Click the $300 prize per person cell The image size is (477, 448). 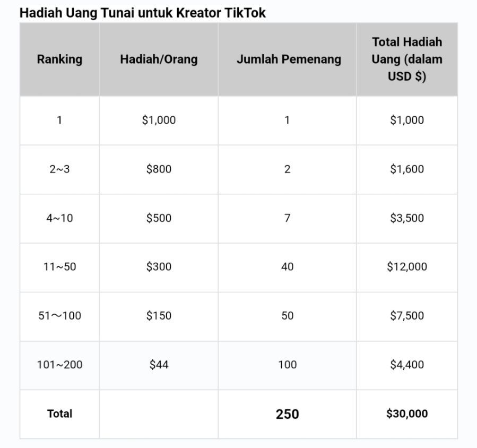[x=159, y=266]
